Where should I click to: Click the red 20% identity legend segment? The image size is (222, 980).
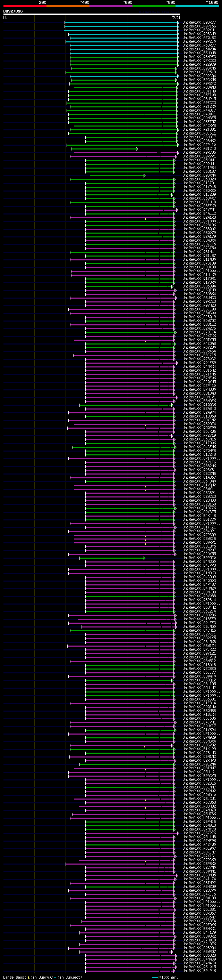pyautogui.click(x=25, y=6)
